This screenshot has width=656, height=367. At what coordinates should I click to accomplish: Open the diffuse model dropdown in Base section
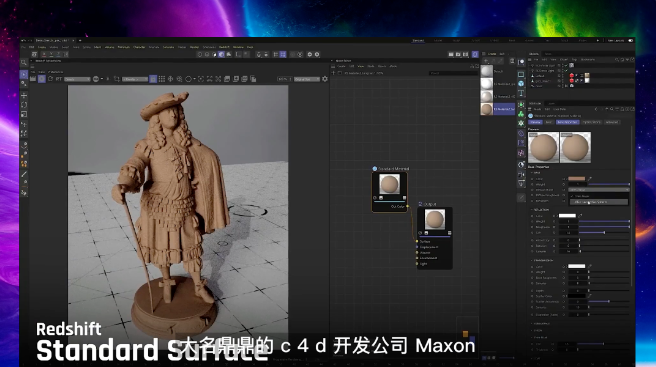(x=598, y=190)
